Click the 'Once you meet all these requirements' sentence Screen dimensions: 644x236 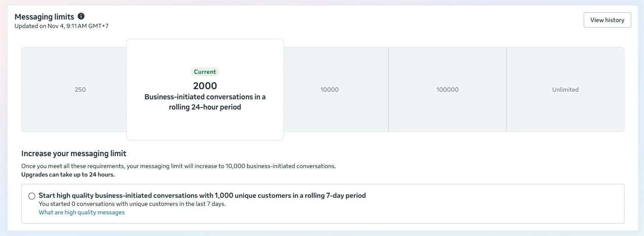point(178,166)
